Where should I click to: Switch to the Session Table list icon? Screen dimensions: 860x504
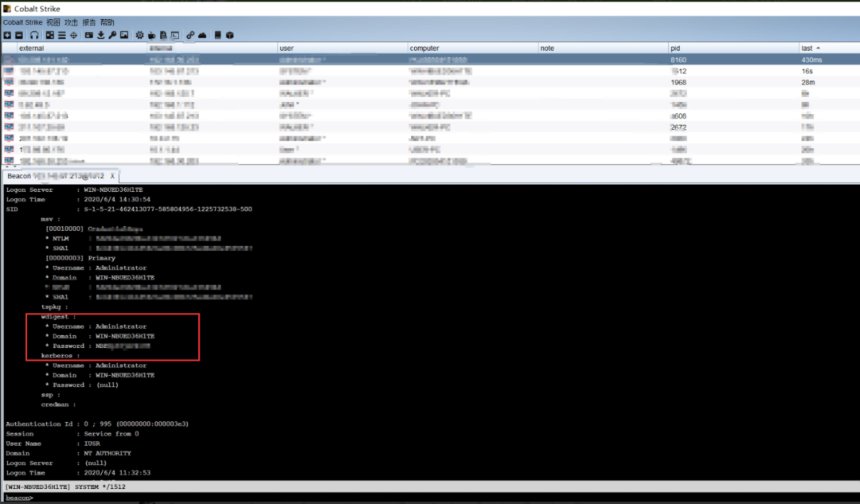coord(61,35)
